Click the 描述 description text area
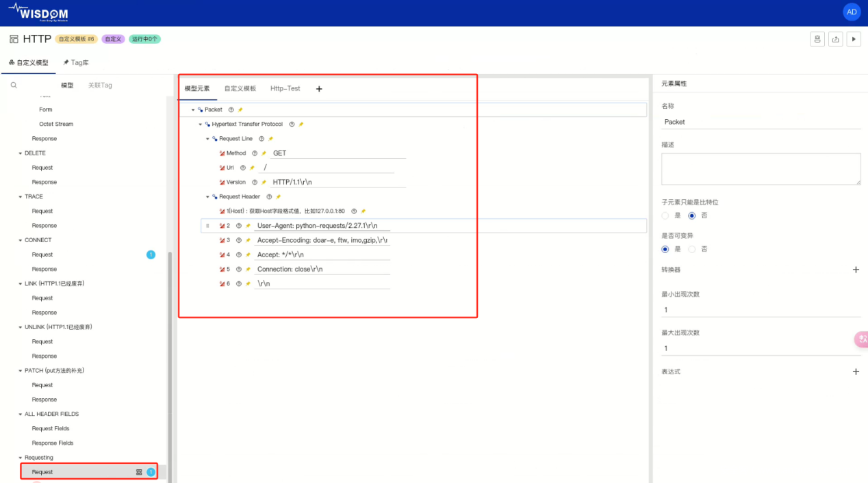Image resolution: width=868 pixels, height=483 pixels. coord(761,168)
